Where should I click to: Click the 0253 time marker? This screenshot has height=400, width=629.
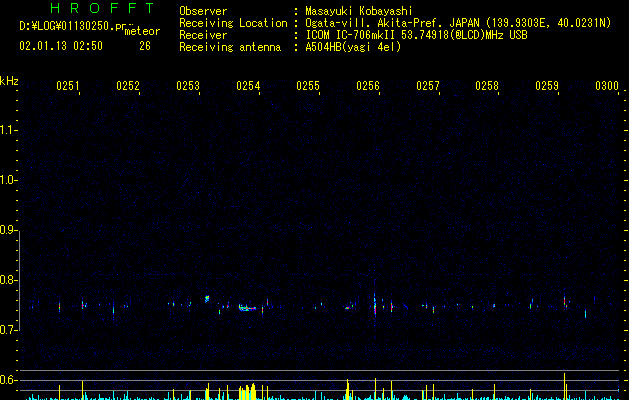tap(188, 86)
